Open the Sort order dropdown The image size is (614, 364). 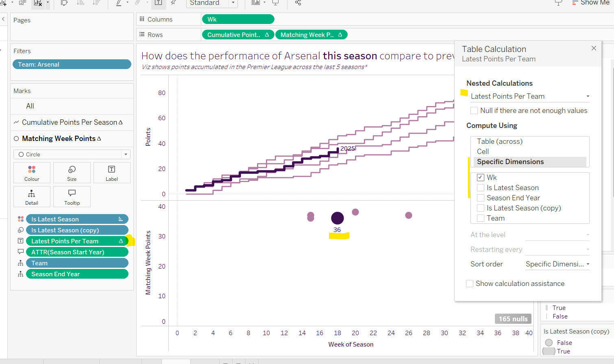[557, 264]
